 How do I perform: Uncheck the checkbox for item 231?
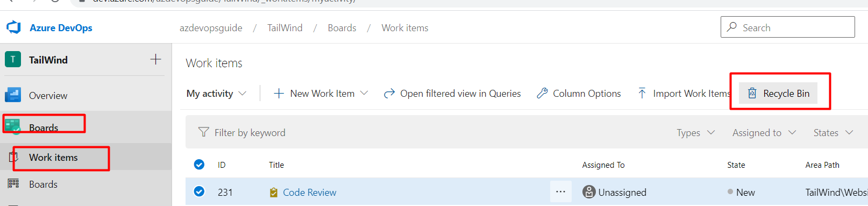point(199,191)
